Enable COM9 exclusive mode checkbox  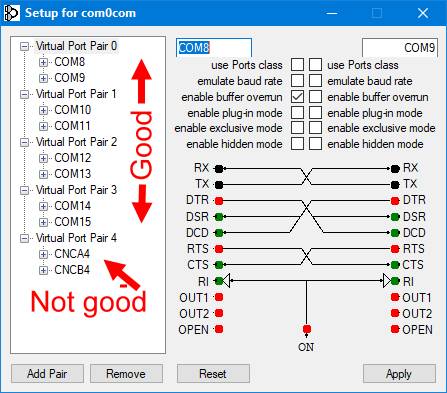point(315,128)
